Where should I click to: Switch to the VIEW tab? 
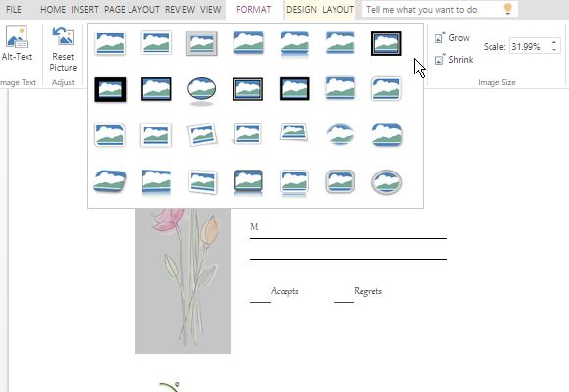point(211,10)
